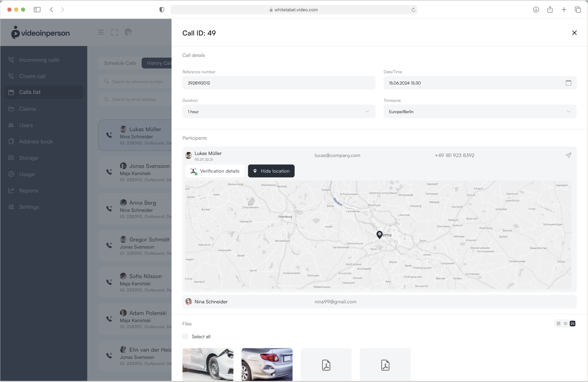588x382 pixels.
Task: Click Search by email address field
Action: (135, 99)
